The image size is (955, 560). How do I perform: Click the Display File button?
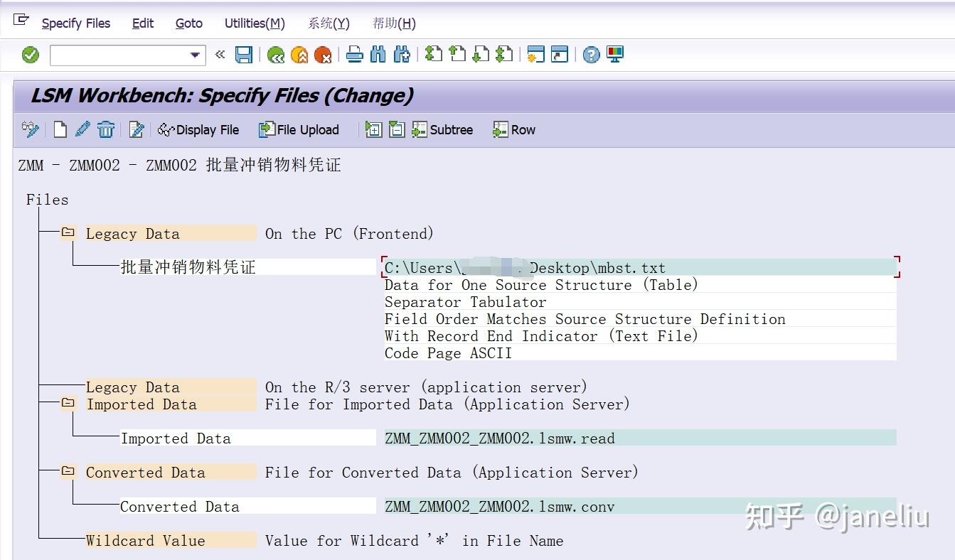[x=199, y=129]
